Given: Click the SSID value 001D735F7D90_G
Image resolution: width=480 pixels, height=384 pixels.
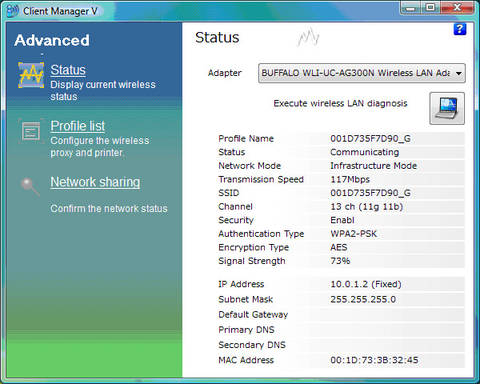Looking at the screenshot, I should pos(370,193).
